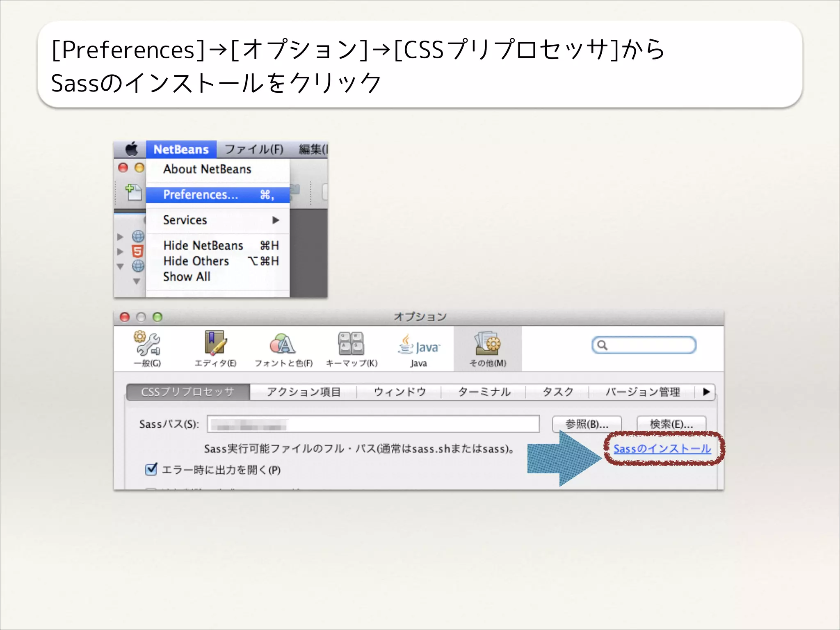Click the 参照(B)... browse button

tap(587, 424)
